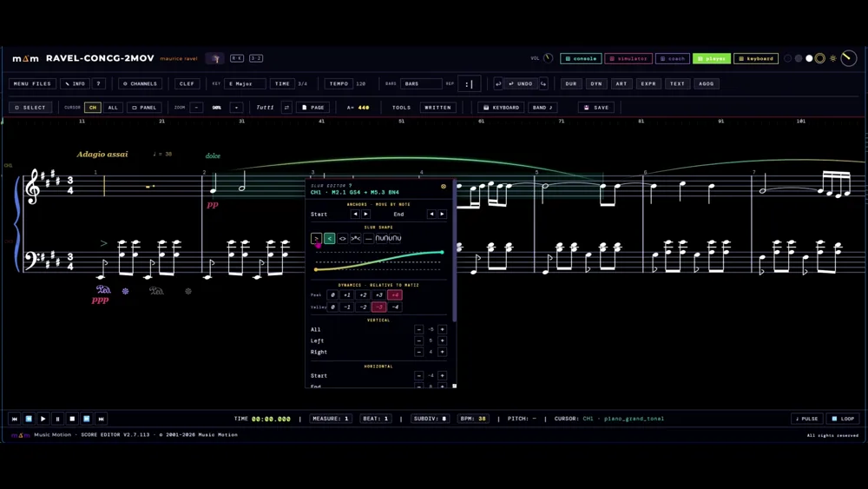Viewport: 868px width, 489px height.
Task: Open the MENU FILES menu
Action: pyautogui.click(x=32, y=83)
